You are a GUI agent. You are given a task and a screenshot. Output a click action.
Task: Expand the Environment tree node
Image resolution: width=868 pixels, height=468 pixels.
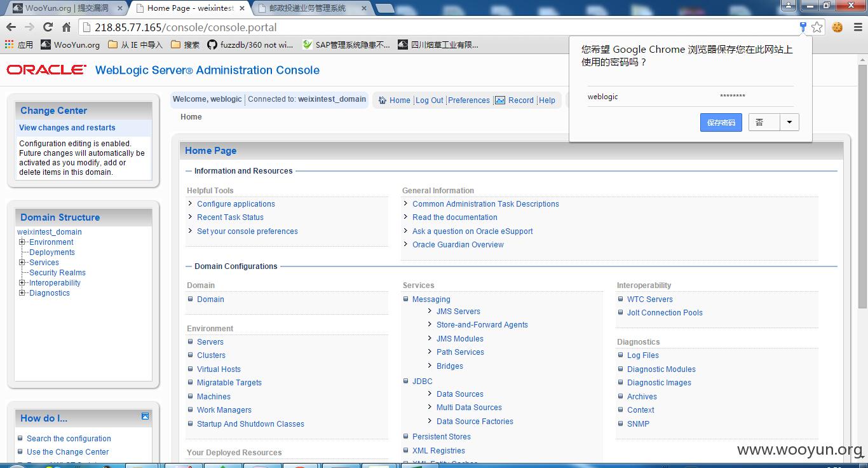coord(22,242)
